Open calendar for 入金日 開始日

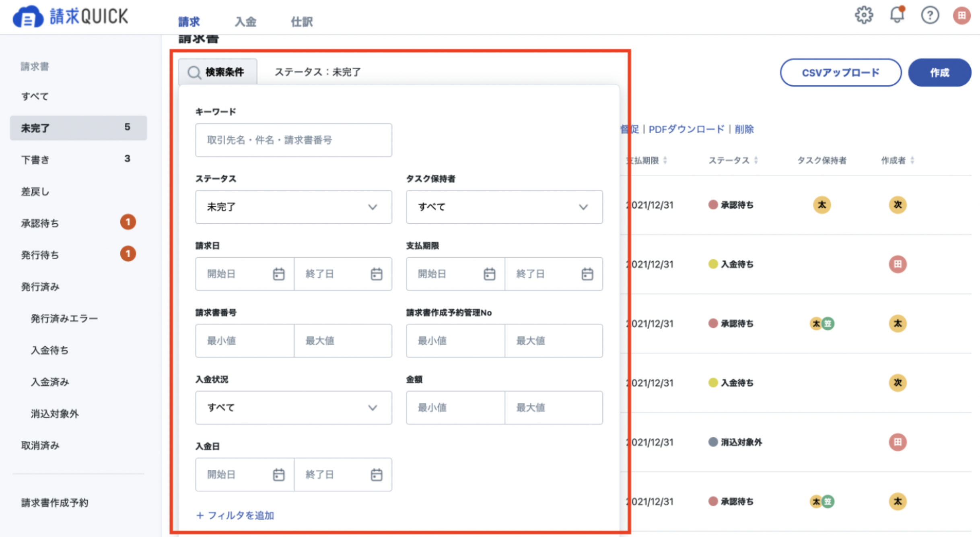pos(278,474)
